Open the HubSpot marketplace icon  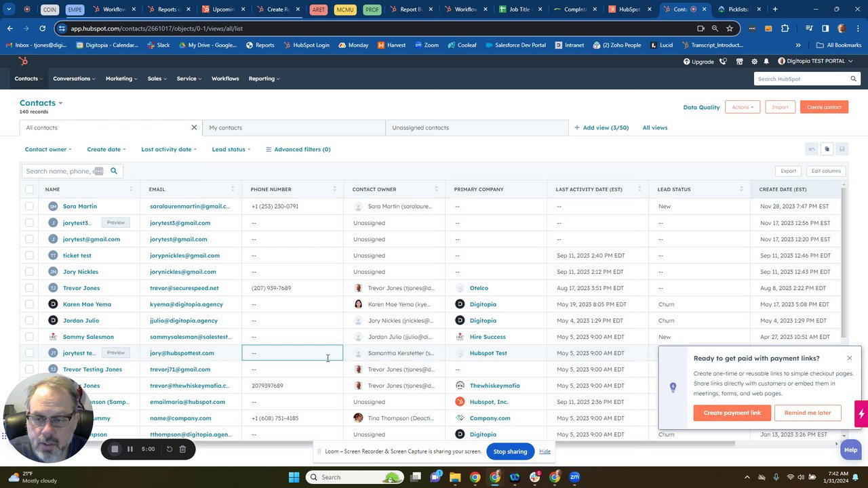click(739, 61)
